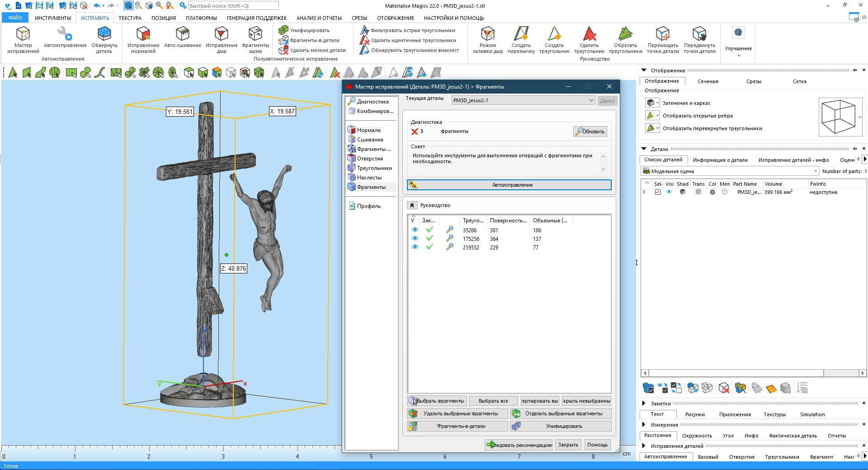Choose Передвинуть точки детали tool

pyautogui.click(x=699, y=40)
